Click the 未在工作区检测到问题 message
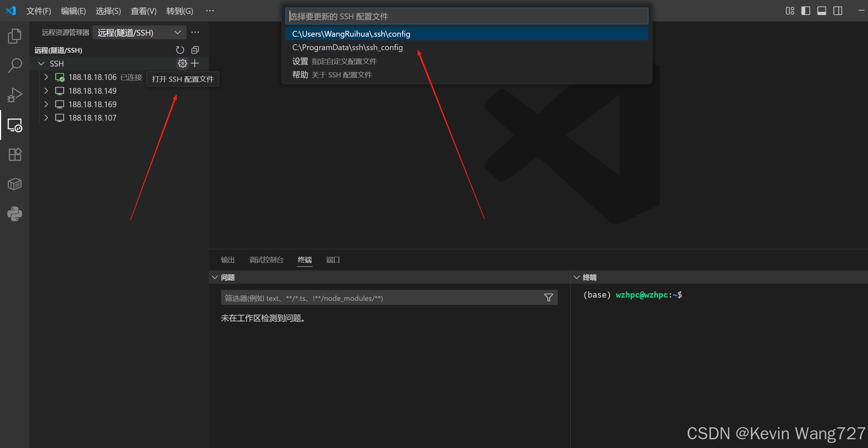This screenshot has width=868, height=448. [263, 318]
